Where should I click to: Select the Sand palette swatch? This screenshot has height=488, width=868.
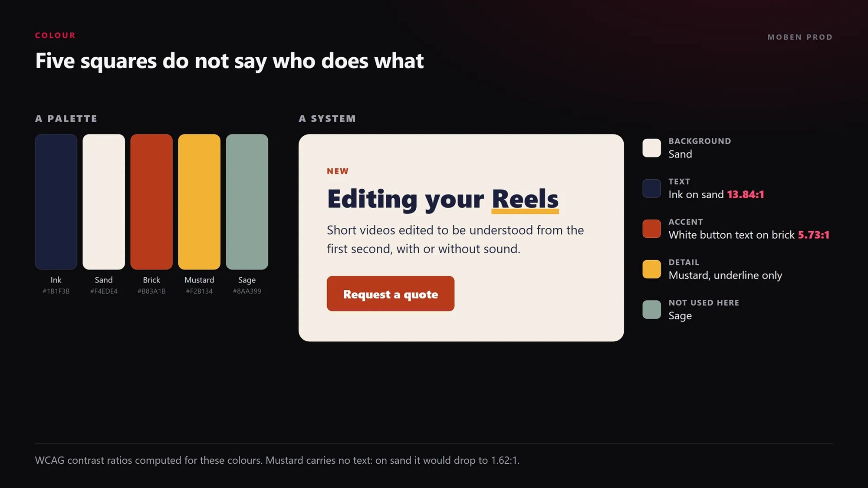(104, 202)
